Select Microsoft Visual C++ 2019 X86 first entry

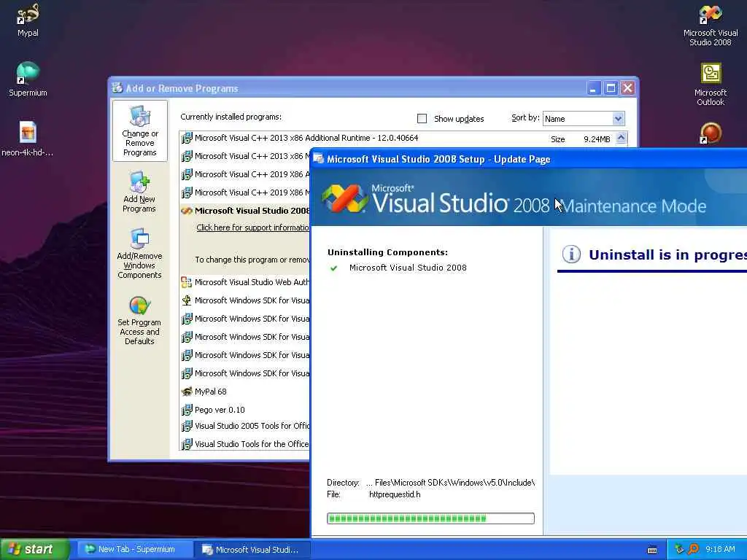click(x=245, y=174)
